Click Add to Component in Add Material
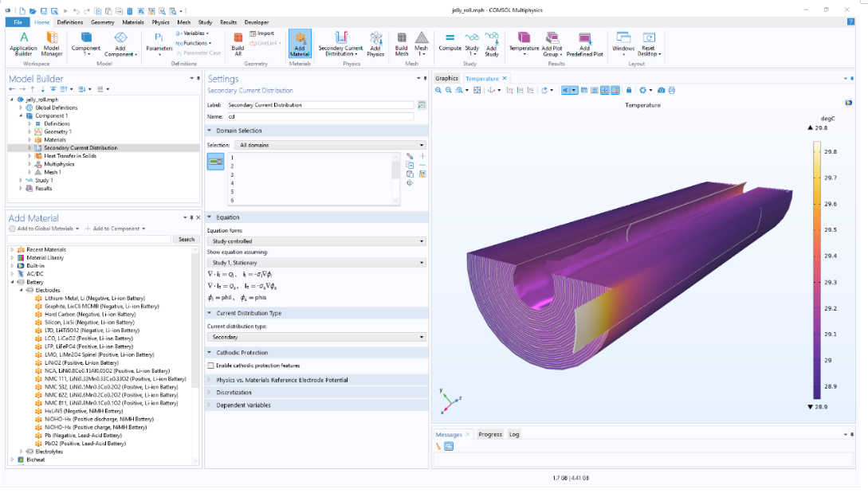This screenshot has width=868, height=493. click(x=115, y=229)
